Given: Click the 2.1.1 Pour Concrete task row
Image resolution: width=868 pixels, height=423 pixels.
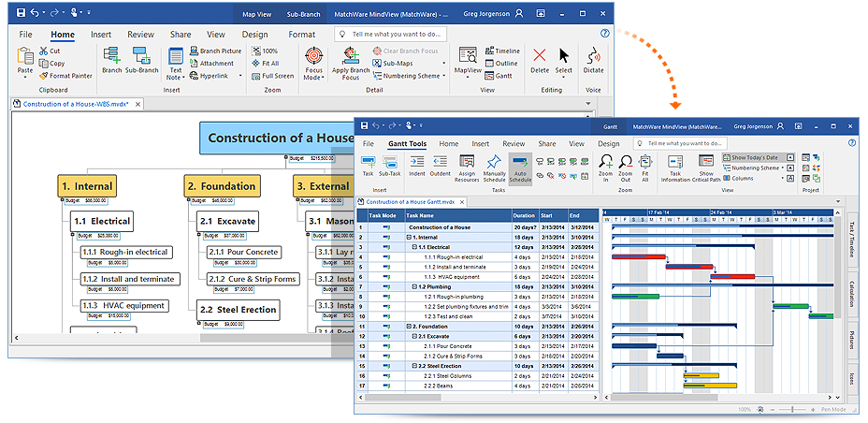Looking at the screenshot, I should tap(478, 346).
